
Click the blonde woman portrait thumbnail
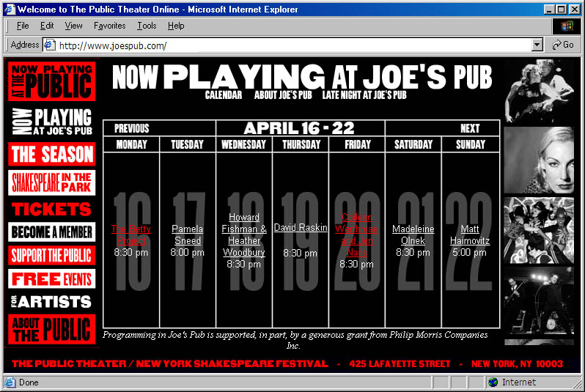click(539, 160)
